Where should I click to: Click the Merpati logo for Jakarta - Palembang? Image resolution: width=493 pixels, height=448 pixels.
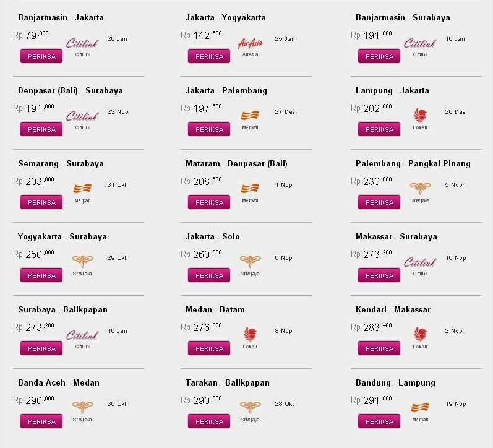tap(250, 116)
